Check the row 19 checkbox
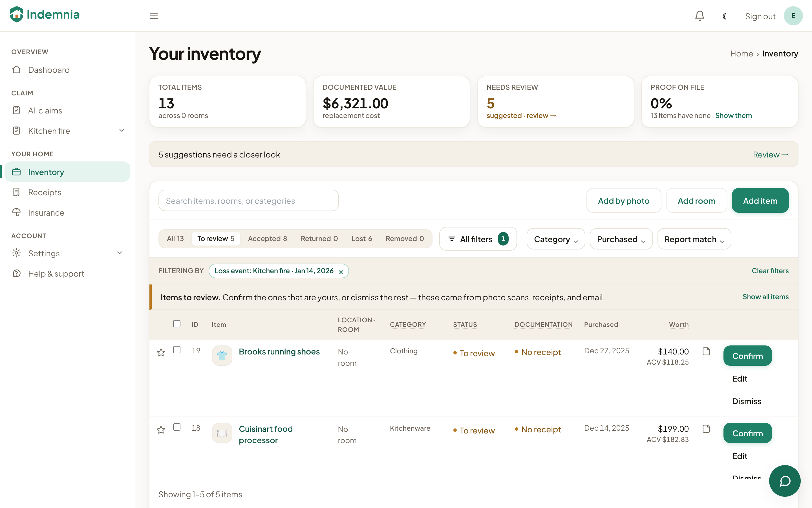This screenshot has height=508, width=812. [177, 350]
